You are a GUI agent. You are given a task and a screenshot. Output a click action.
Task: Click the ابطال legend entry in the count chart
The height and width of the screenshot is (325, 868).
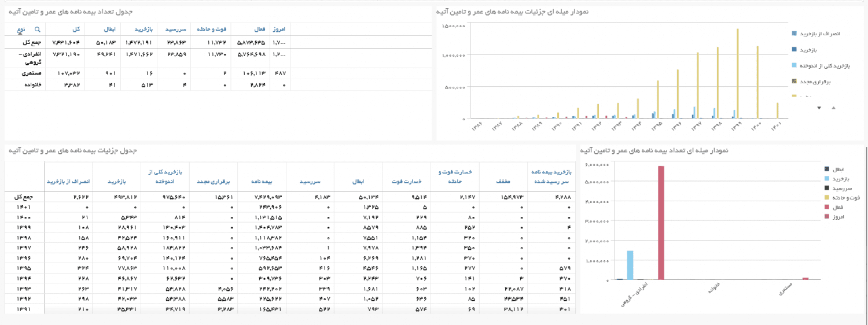835,169
